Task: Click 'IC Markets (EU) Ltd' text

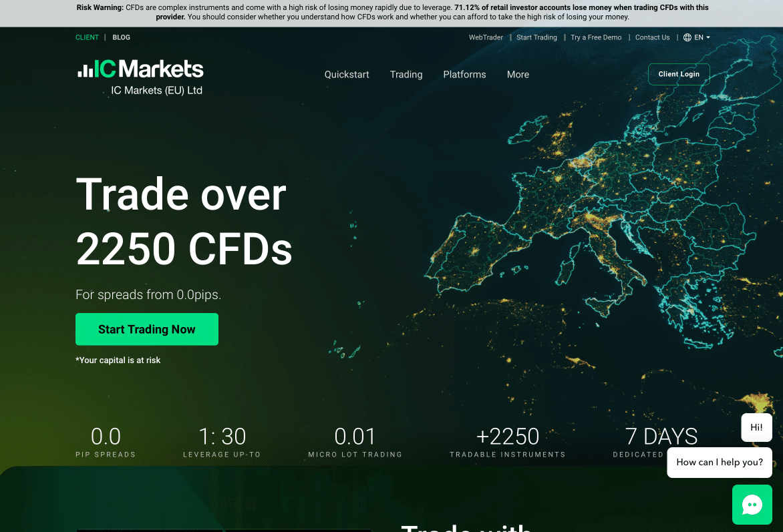Action: click(156, 90)
